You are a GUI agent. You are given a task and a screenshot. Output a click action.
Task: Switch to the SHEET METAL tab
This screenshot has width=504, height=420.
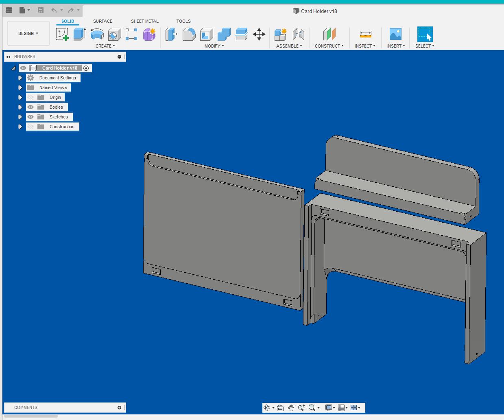point(144,21)
